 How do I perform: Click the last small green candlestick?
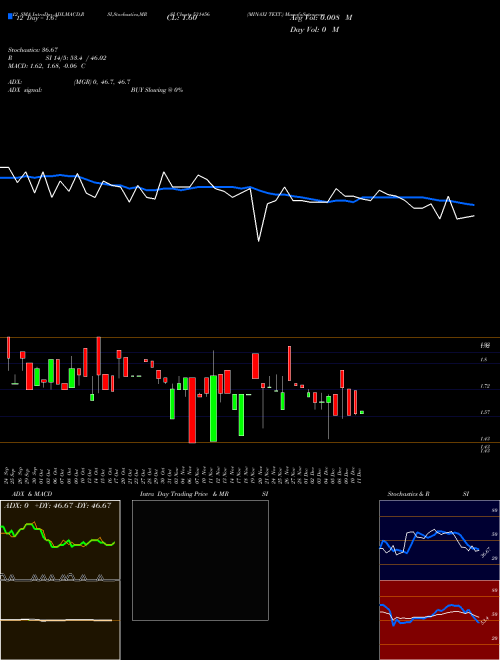tap(362, 412)
